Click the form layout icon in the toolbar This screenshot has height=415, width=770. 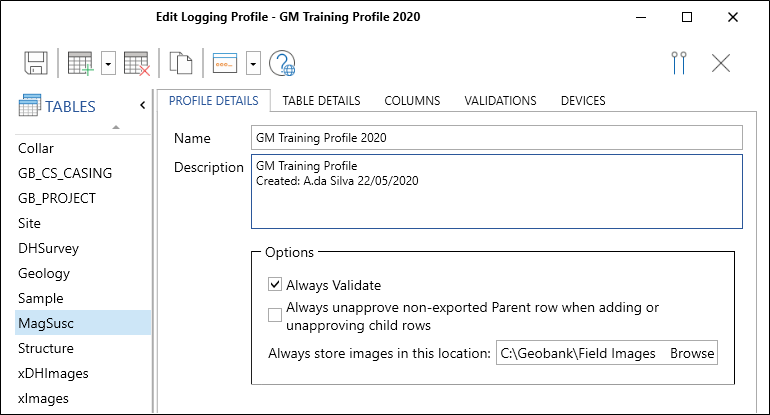click(225, 63)
